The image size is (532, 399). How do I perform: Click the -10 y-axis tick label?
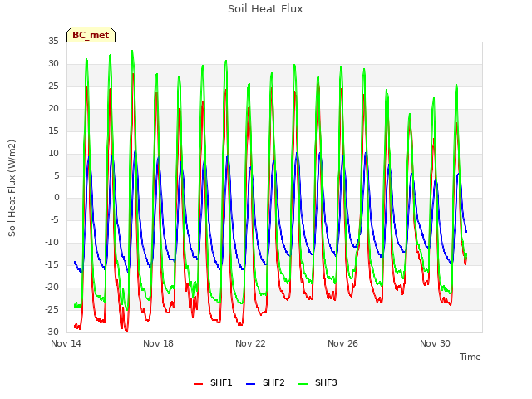tap(52, 242)
